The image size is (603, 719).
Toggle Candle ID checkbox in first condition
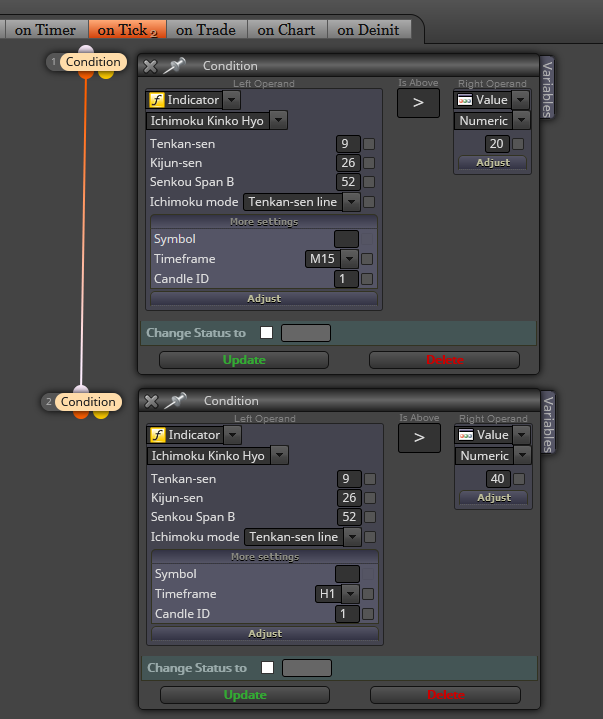pos(367,279)
